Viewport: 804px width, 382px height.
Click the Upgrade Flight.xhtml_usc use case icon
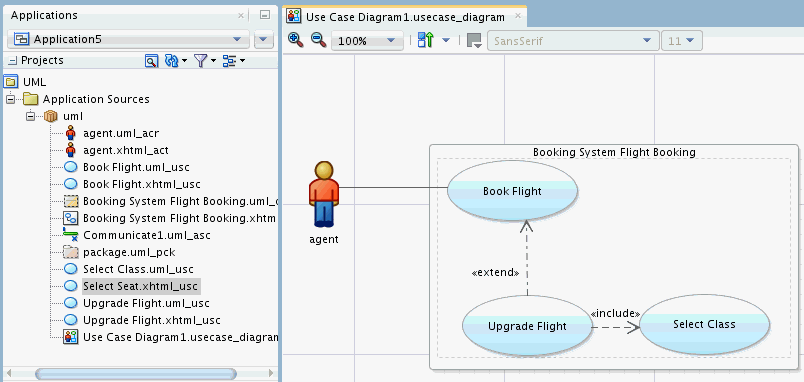[x=71, y=320]
